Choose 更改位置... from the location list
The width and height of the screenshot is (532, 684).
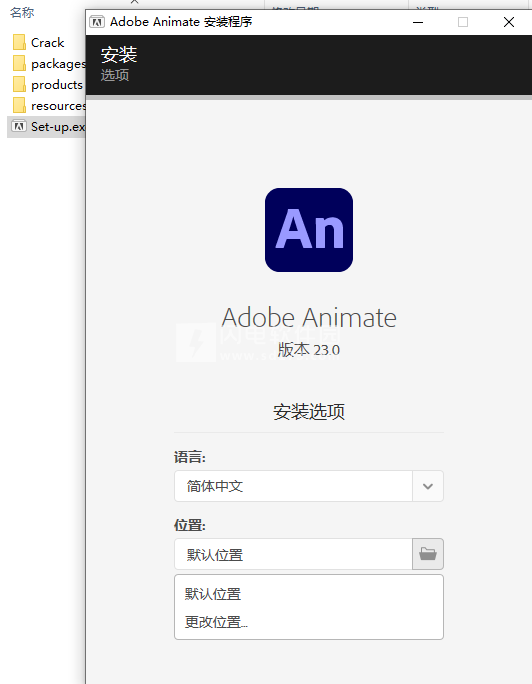coord(216,622)
